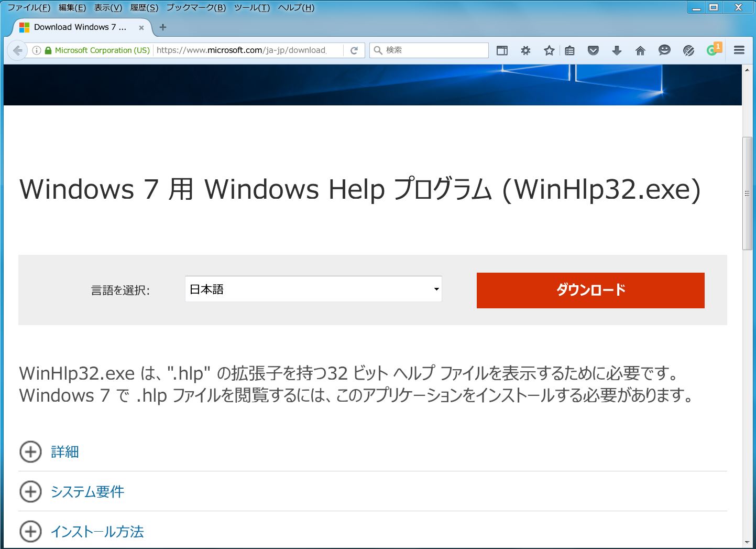756x549 pixels.
Task: Click the search magnifier icon
Action: pos(378,50)
